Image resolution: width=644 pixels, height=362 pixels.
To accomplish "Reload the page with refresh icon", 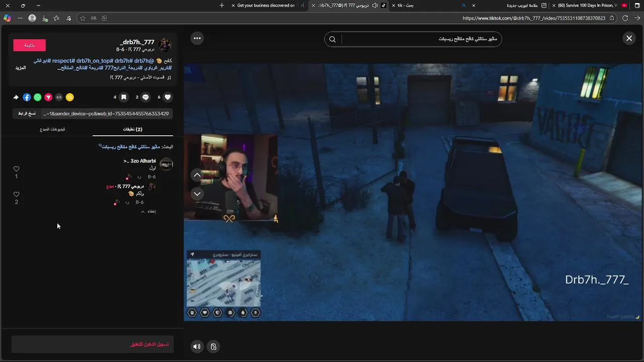I will coord(625,18).
